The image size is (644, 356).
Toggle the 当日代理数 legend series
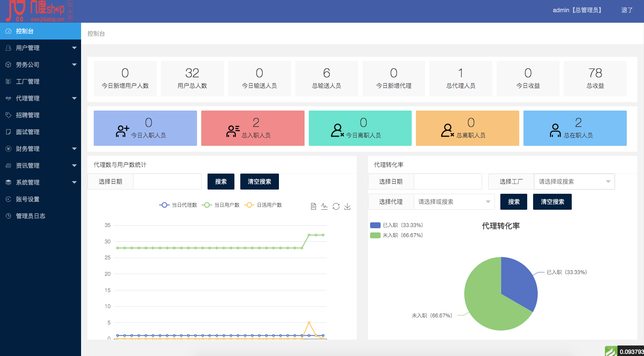coord(178,205)
